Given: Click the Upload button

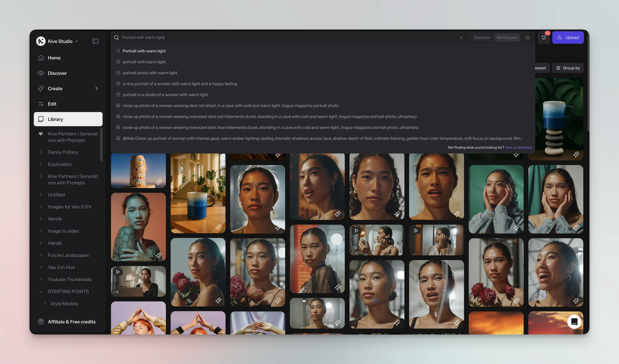Looking at the screenshot, I should point(568,38).
